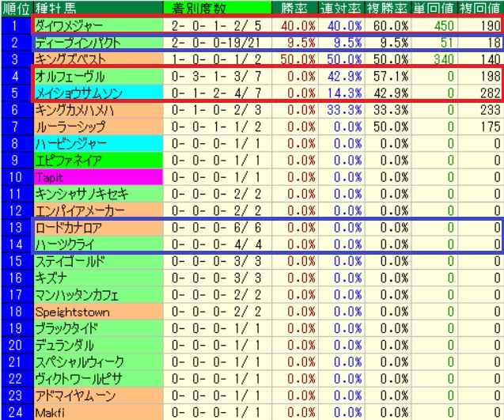The width and height of the screenshot is (504, 420).
Task: Select sire name キンシャサノキセキ
Action: [82, 194]
